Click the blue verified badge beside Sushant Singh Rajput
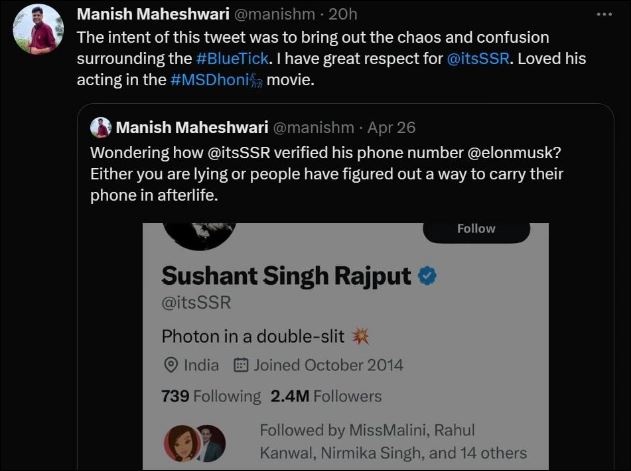 (x=426, y=275)
